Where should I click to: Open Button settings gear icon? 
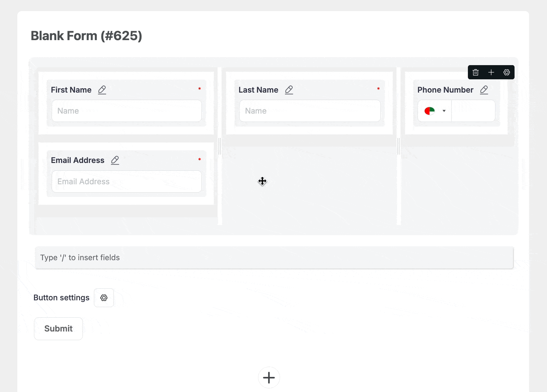(104, 298)
